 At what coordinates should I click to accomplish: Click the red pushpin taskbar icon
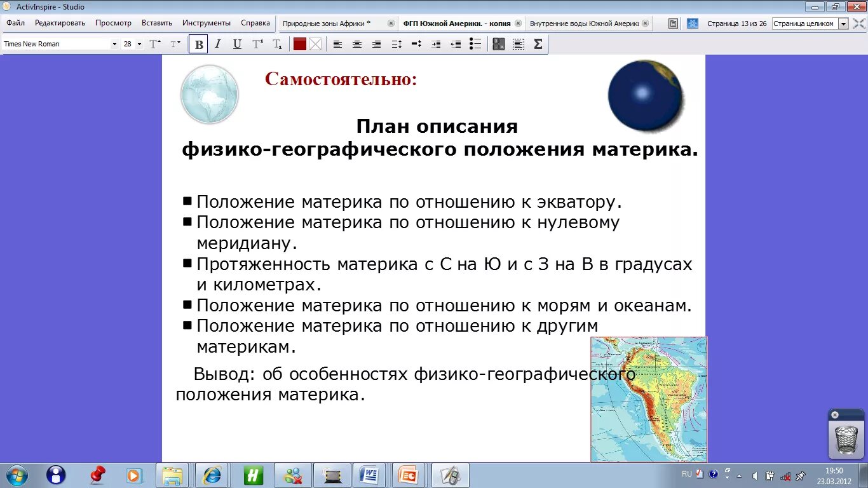click(97, 475)
